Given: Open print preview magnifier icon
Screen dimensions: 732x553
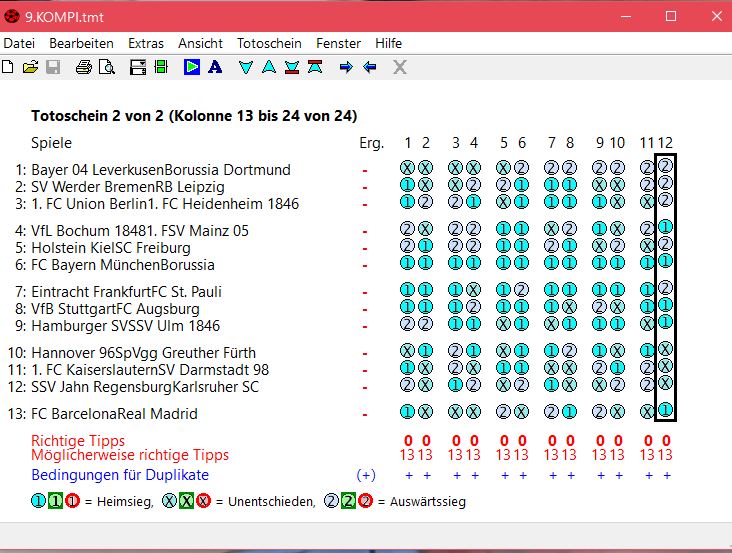Looking at the screenshot, I should pyautogui.click(x=107, y=67).
